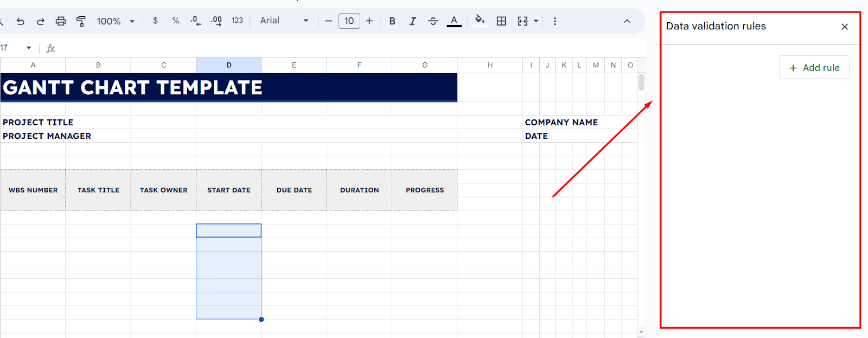Select the PROGRESS header cell
The image size is (868, 338).
[425, 190]
